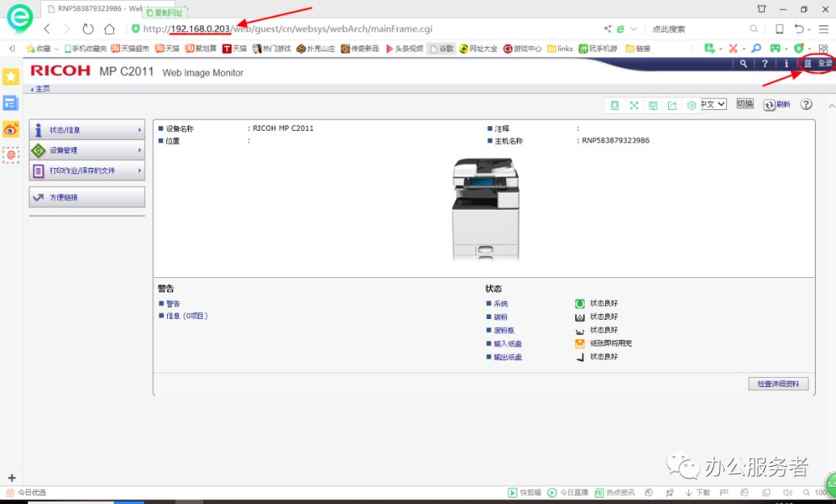This screenshot has width=836, height=504.
Task: Open the language dropdown showing 中文
Action: click(x=714, y=104)
